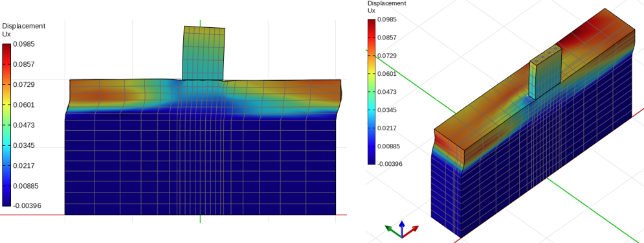Image resolution: width=644 pixels, height=243 pixels.
Task: Click the 0.0345 value in the left legend
Action: point(25,146)
